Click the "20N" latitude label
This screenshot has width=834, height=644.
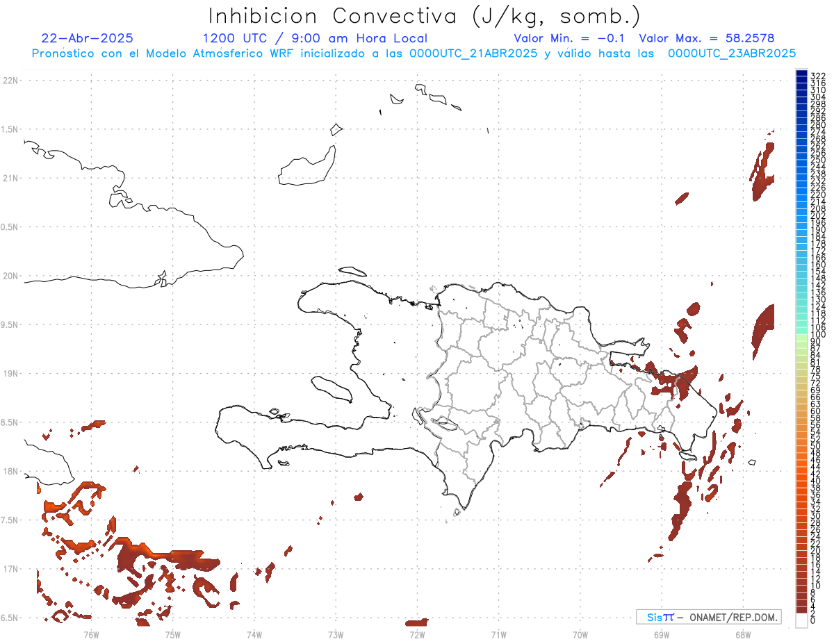(x=10, y=276)
